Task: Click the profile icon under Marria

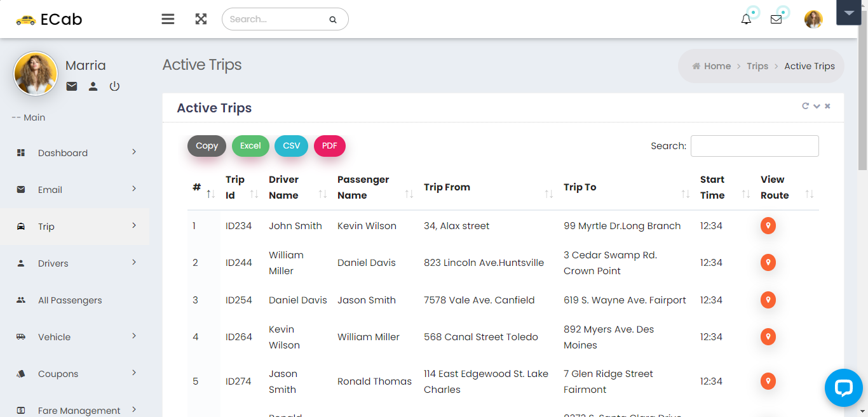Action: (93, 86)
